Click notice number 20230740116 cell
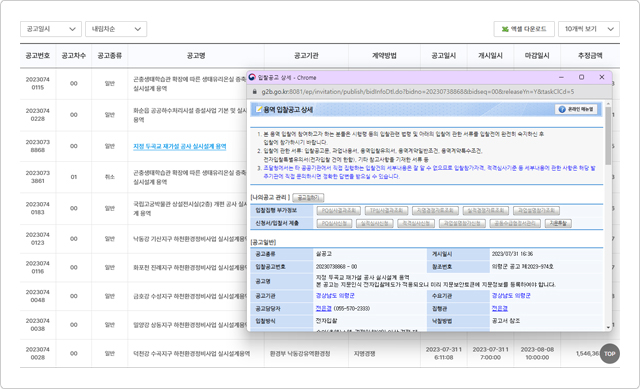The width and height of the screenshot is (640, 389). (x=38, y=267)
